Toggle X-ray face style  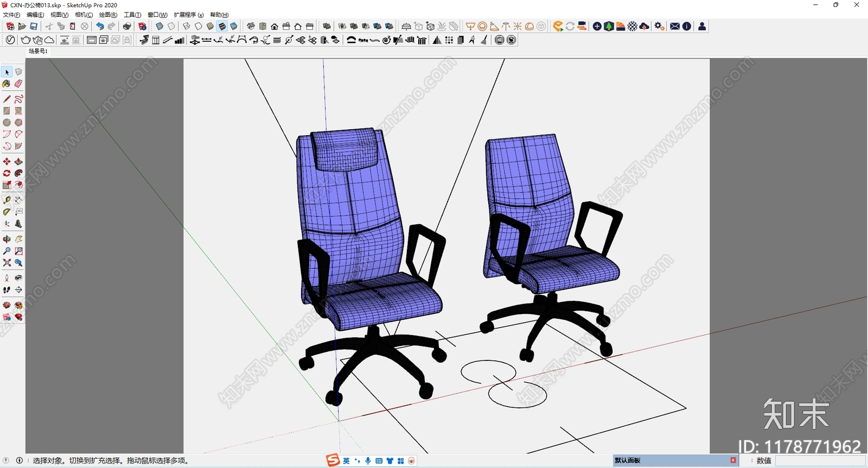tap(159, 26)
